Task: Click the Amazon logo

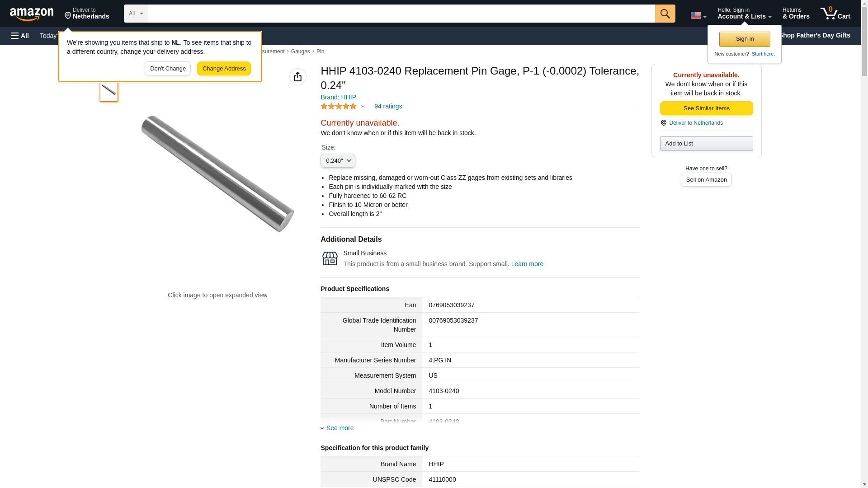Action: (x=32, y=14)
